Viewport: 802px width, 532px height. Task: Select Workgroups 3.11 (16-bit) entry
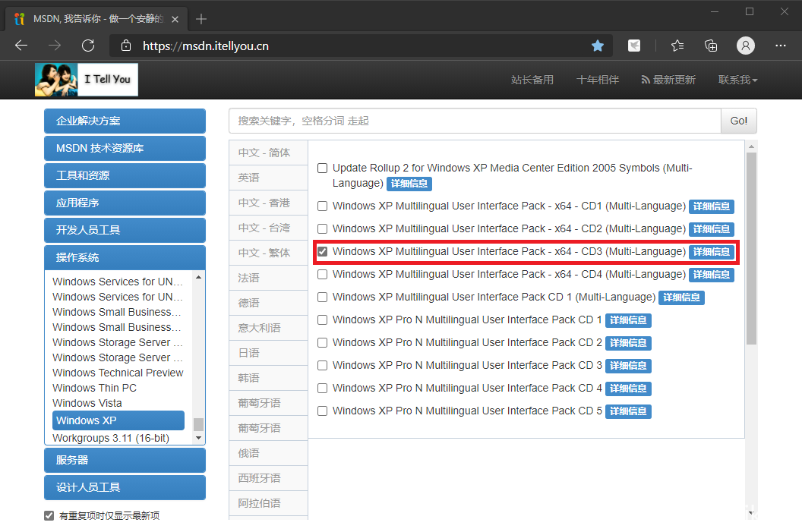point(110,438)
